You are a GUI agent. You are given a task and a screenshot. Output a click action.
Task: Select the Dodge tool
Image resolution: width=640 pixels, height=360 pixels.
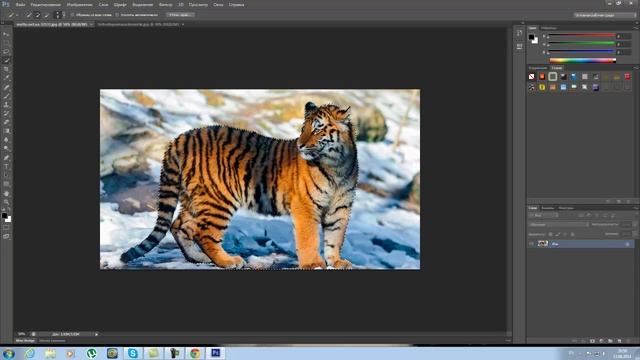coord(6,149)
